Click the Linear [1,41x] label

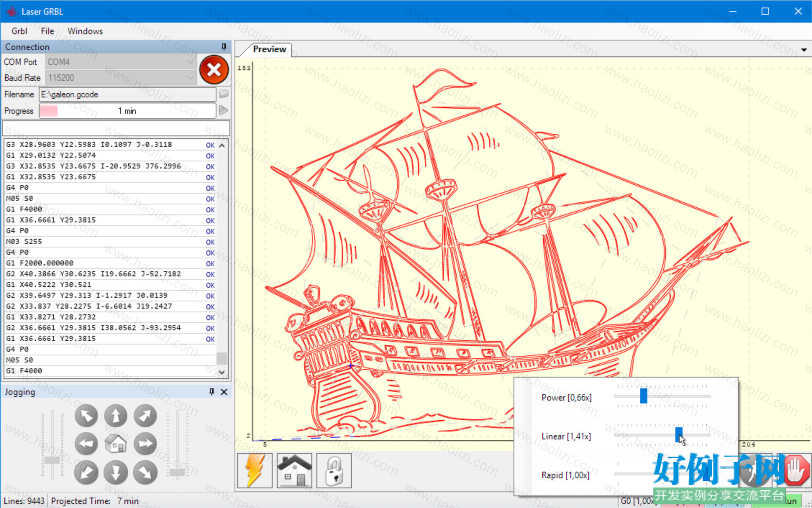coord(566,437)
